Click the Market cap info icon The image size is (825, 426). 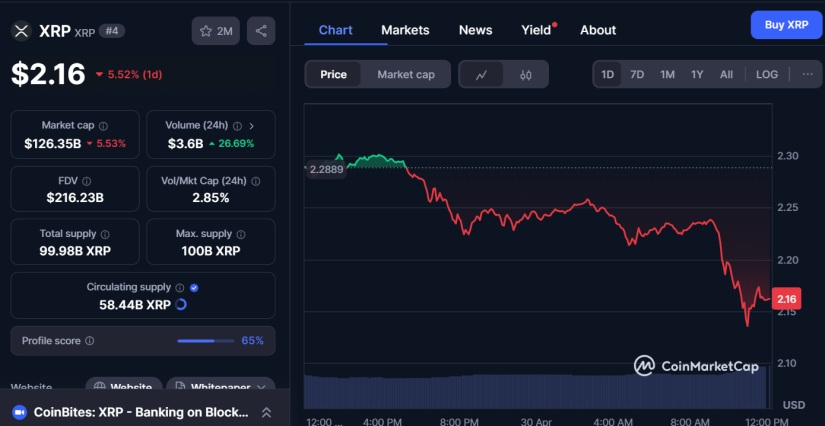pos(104,126)
